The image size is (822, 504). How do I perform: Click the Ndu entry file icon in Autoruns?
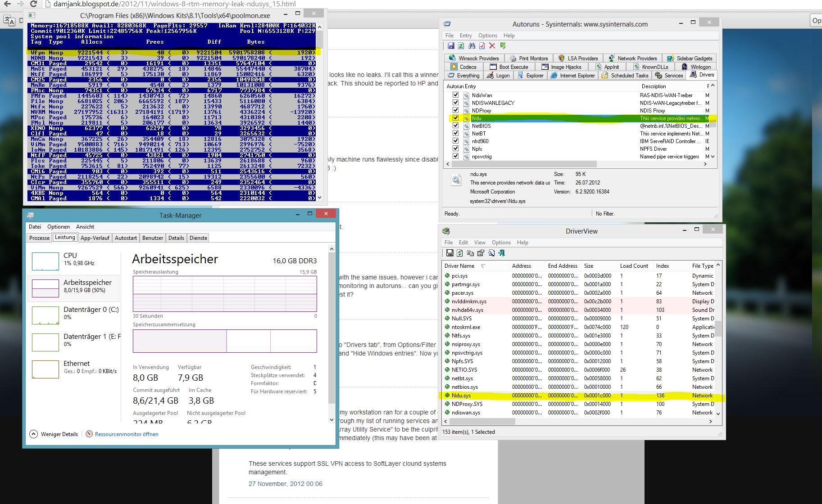click(467, 118)
